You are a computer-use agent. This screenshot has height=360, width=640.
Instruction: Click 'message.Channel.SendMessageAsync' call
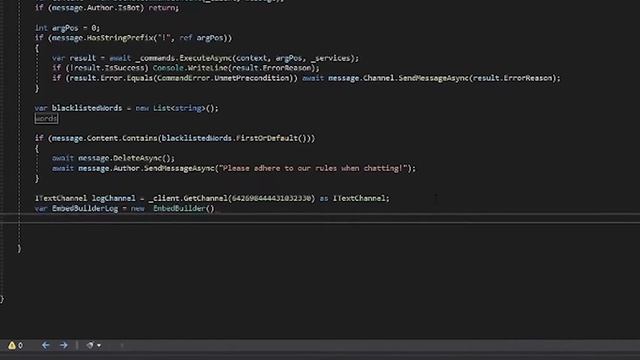click(x=398, y=78)
